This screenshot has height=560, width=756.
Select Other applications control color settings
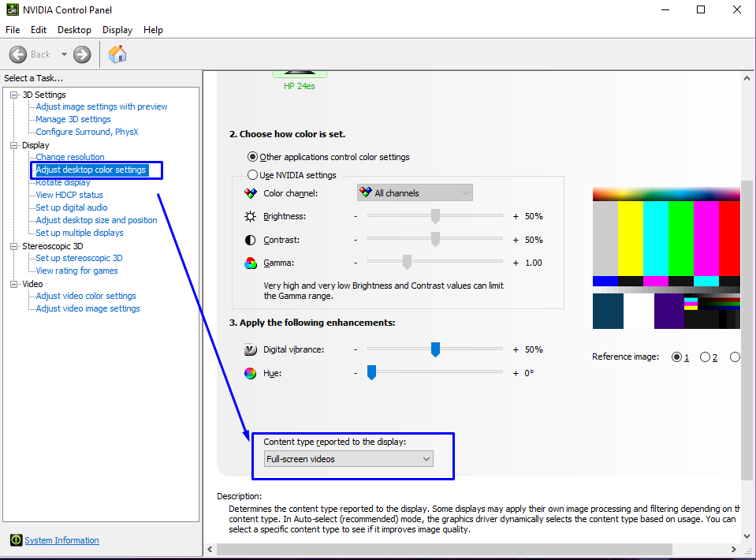coord(252,157)
